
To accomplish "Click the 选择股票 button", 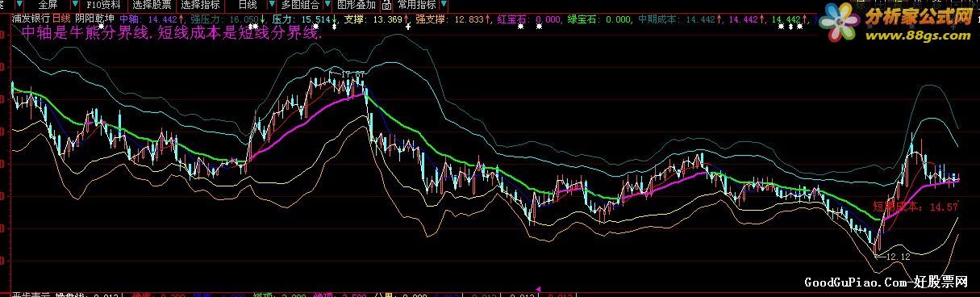I will (x=152, y=5).
